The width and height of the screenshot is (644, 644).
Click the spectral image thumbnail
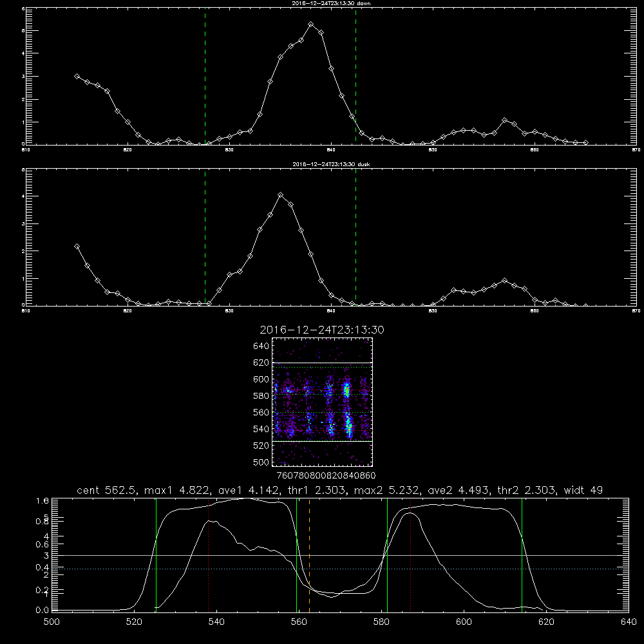pos(322,402)
